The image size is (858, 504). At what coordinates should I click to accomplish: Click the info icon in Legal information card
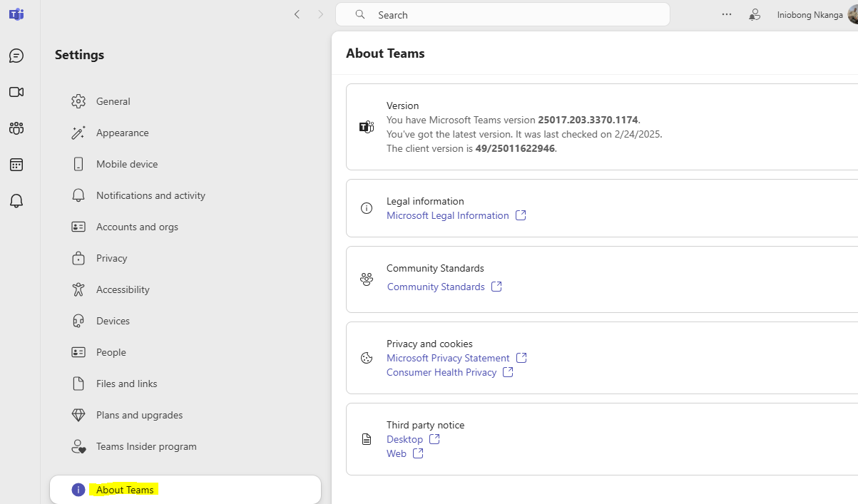[367, 208]
